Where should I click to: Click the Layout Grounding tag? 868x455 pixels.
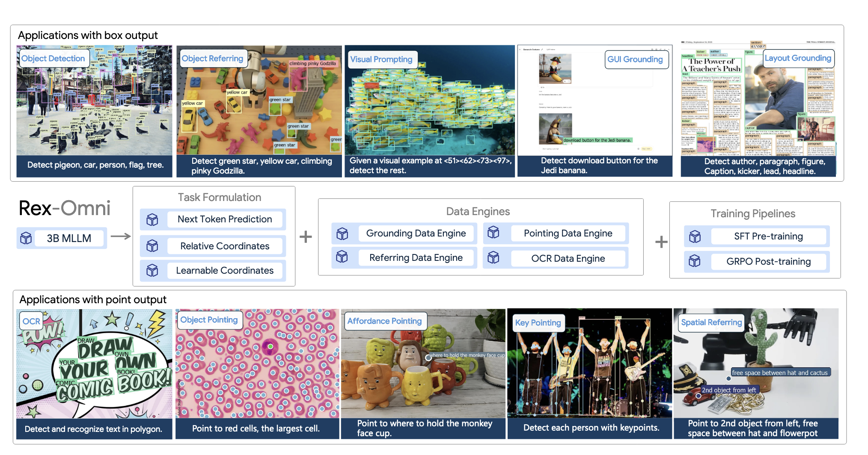pos(797,58)
